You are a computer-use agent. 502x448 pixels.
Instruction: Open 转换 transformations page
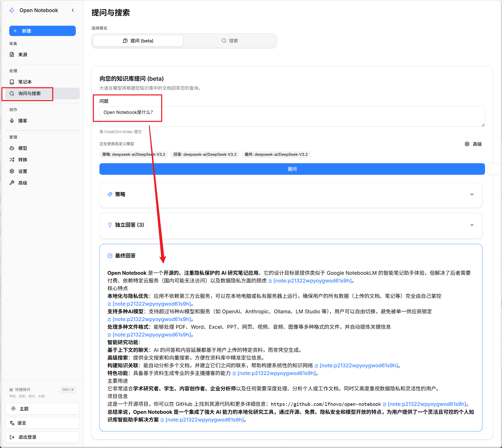coord(23,160)
